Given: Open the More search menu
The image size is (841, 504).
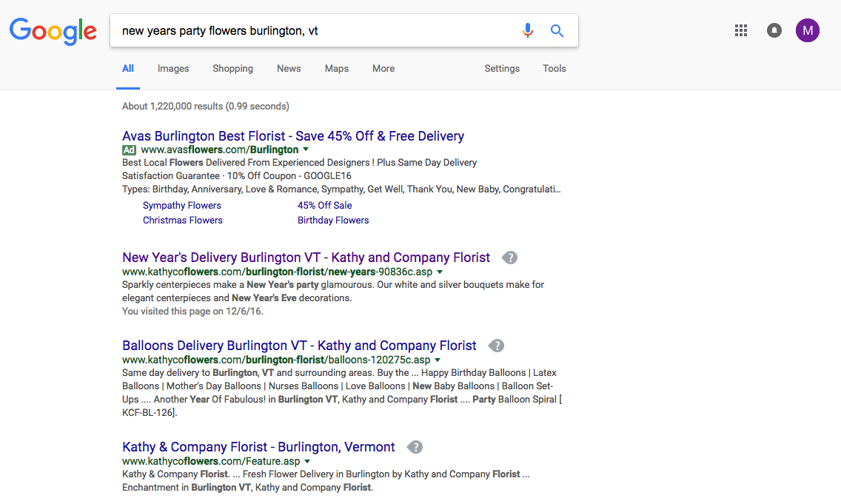Looking at the screenshot, I should point(383,69).
